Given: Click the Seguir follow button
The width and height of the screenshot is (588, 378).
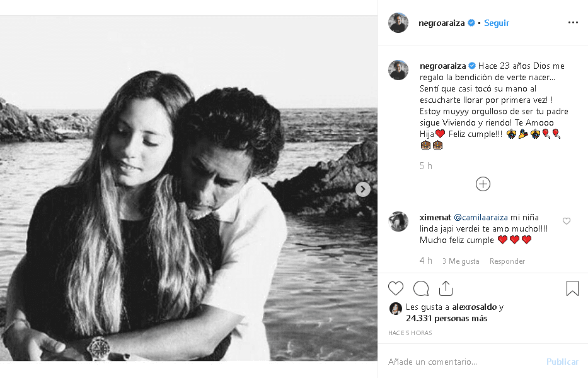Looking at the screenshot, I should [x=497, y=23].
